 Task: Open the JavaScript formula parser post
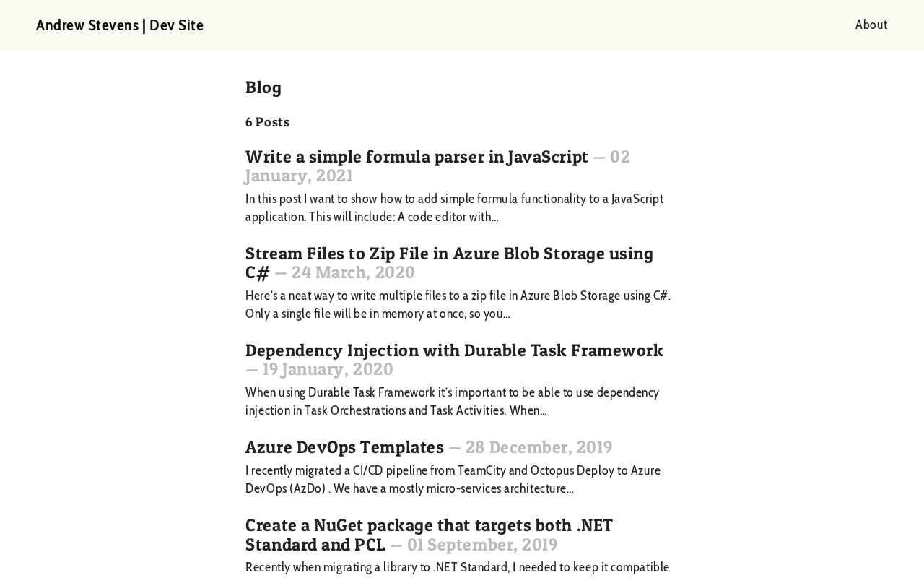tap(417, 157)
